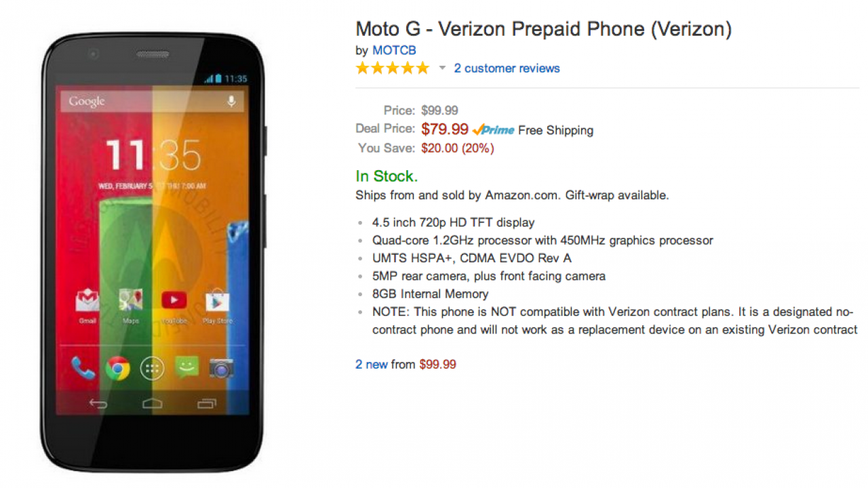This screenshot has width=868, height=488.
Task: Click the blue Phone dialer icon
Action: tap(83, 368)
